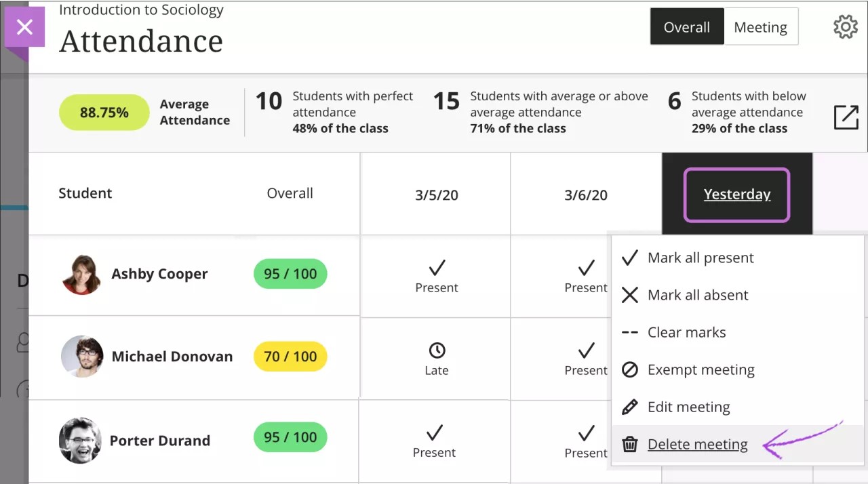868x484 pixels.
Task: Choose Clear marks from the menu
Action: [686, 333]
